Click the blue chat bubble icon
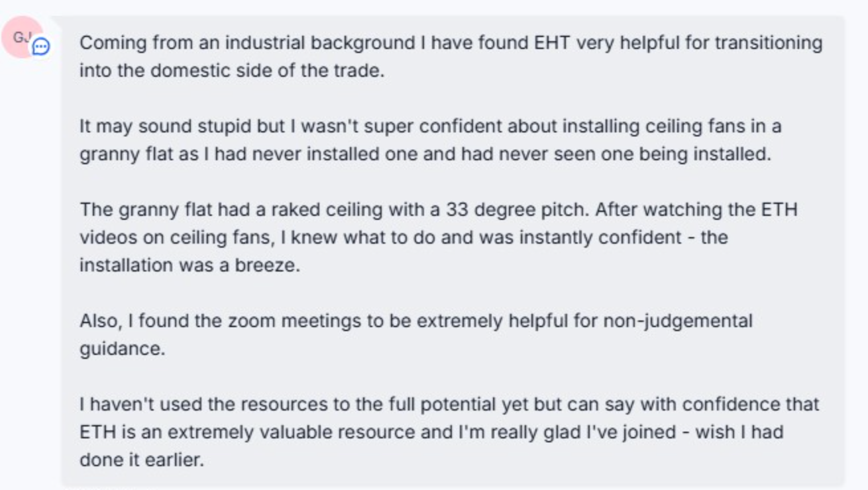The width and height of the screenshot is (868, 490). coord(41,47)
